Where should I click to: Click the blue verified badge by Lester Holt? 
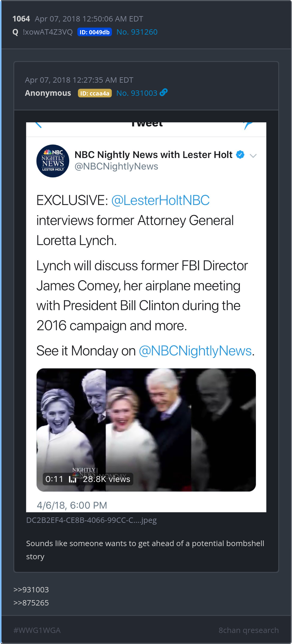pyautogui.click(x=240, y=155)
